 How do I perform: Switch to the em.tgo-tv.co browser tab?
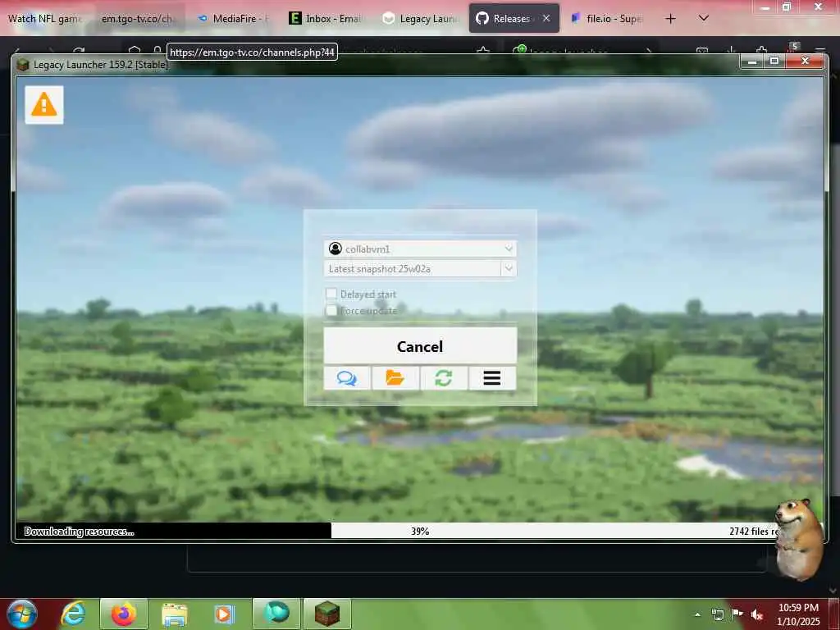pos(139,19)
